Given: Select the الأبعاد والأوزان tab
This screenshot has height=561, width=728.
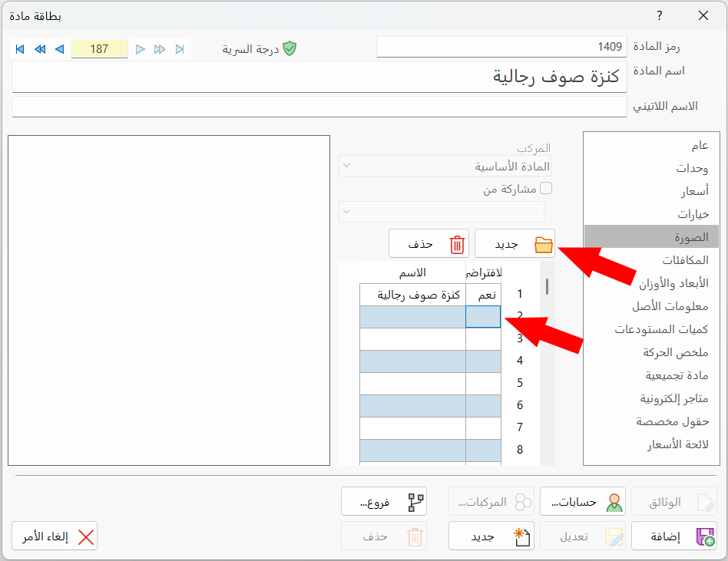Looking at the screenshot, I should click(x=651, y=283).
